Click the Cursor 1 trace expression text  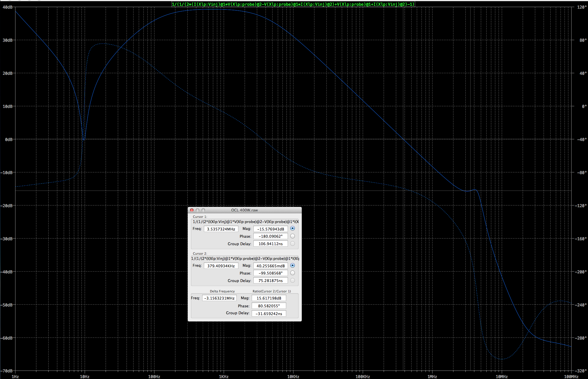pyautogui.click(x=246, y=222)
